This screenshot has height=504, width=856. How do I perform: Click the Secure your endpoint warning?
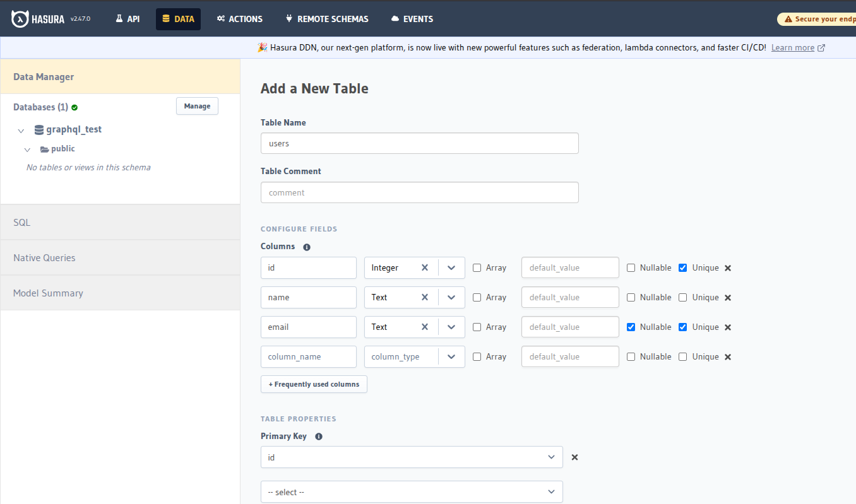(817, 19)
